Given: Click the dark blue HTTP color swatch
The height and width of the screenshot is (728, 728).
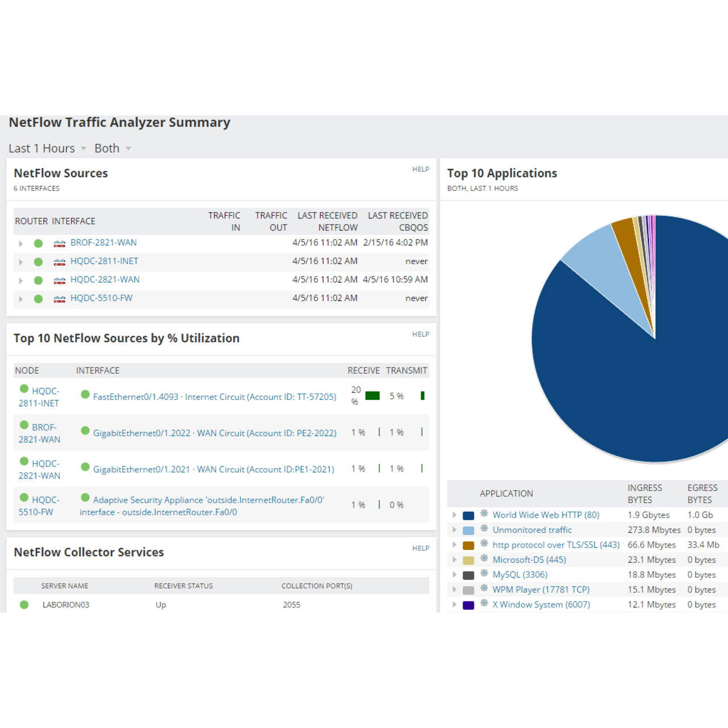Looking at the screenshot, I should [x=469, y=515].
